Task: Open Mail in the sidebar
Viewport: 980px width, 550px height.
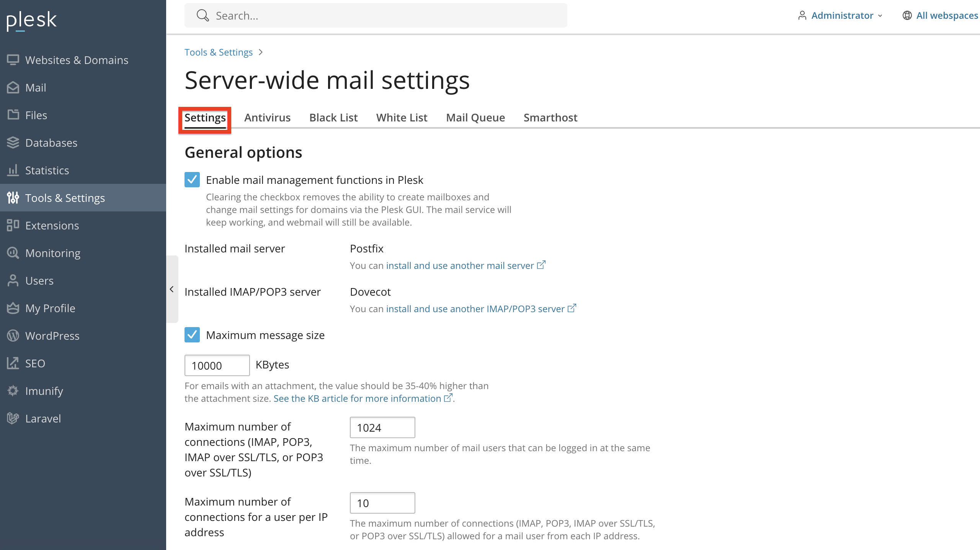Action: click(83, 87)
